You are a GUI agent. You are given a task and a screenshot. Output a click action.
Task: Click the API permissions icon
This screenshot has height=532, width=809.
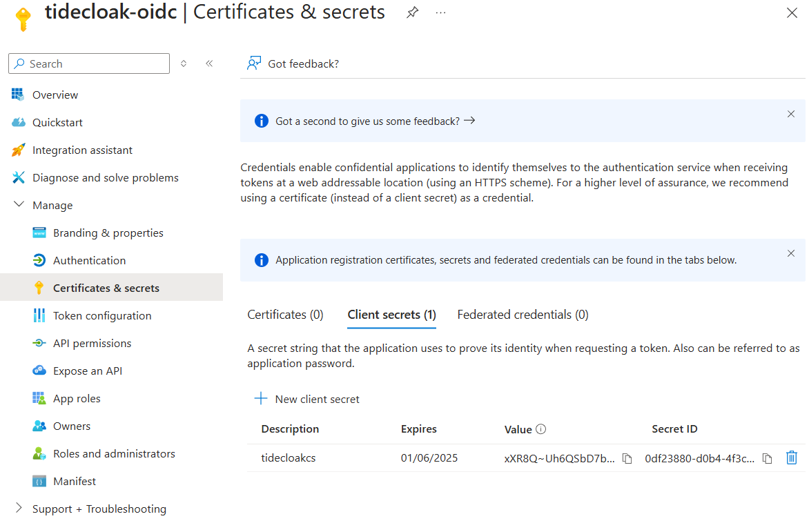[x=39, y=343]
